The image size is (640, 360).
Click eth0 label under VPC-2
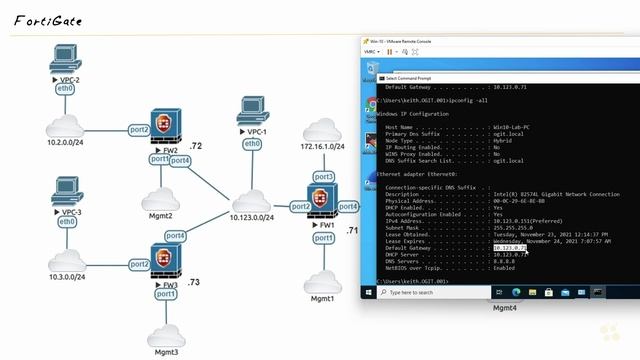65,89
